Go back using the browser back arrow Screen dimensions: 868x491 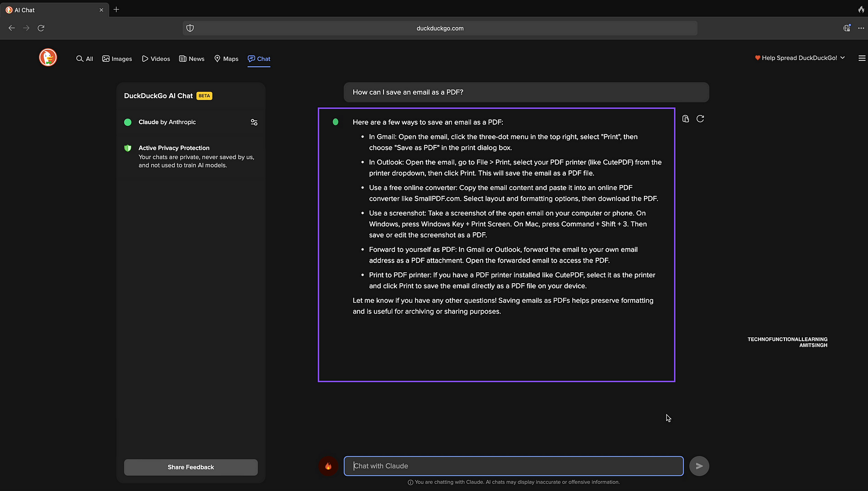click(12, 28)
